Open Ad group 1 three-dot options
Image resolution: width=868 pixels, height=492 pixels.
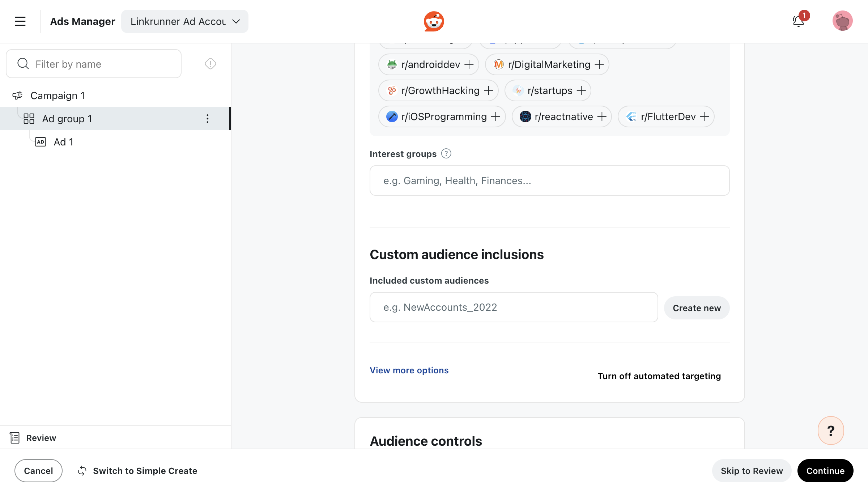[x=208, y=119]
